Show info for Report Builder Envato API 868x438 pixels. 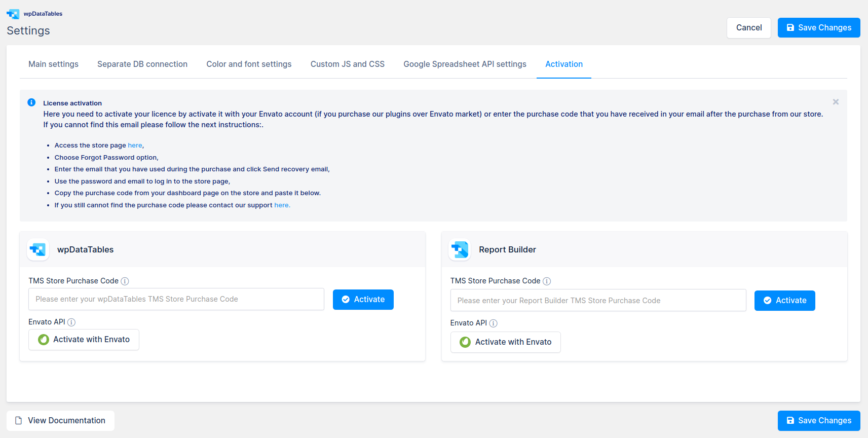tap(494, 323)
